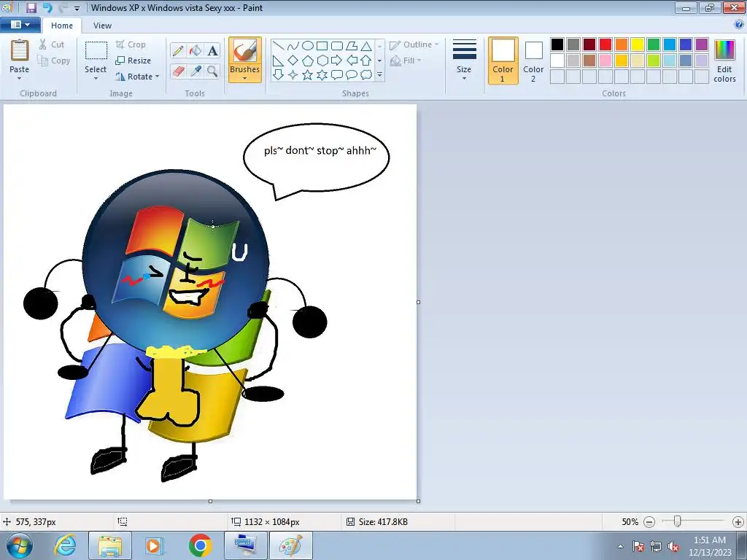Viewport: 747px width, 560px height.
Task: Select the Magnifier tool
Action: pos(212,71)
